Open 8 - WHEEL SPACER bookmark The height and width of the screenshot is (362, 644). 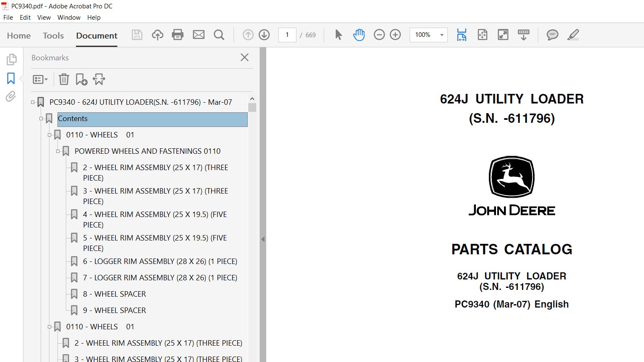pyautogui.click(x=114, y=294)
